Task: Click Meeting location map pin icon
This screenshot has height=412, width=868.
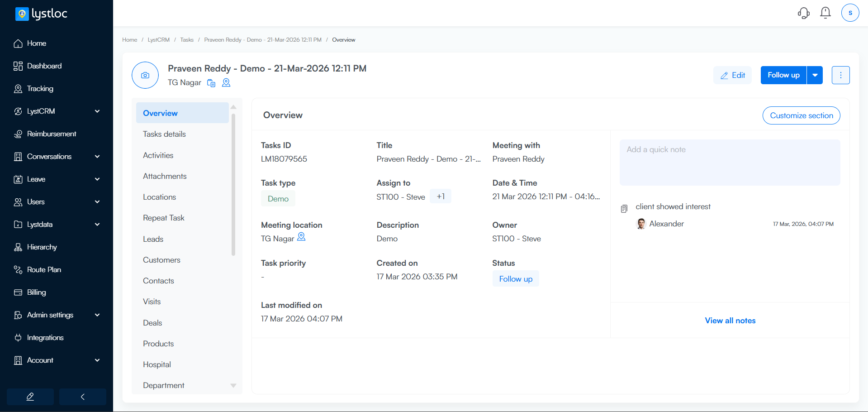Action: (301, 237)
